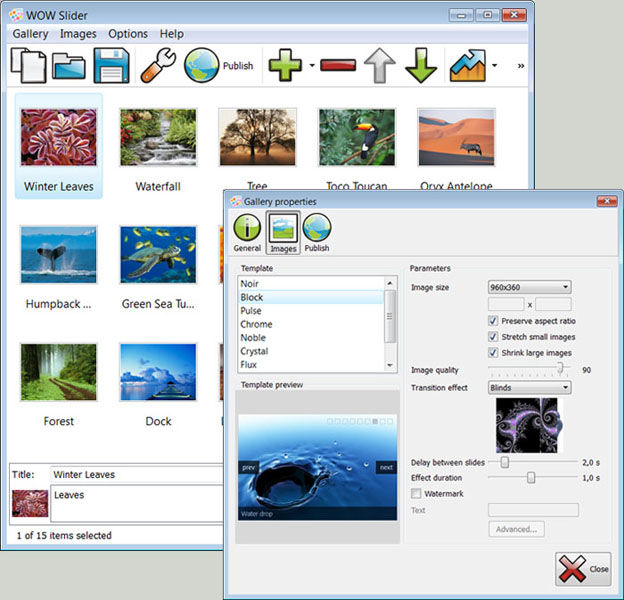Select the Block template
Image resolution: width=624 pixels, height=600 pixels.
(311, 297)
